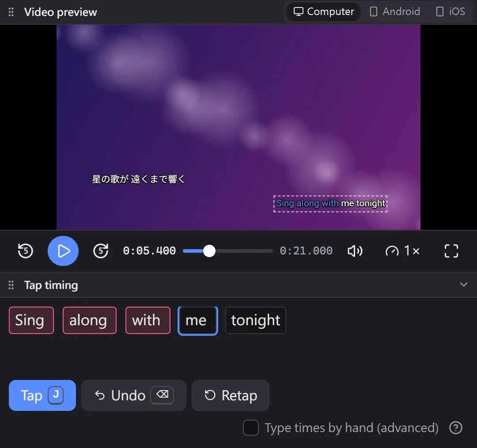477x448 pixels.
Task: Skip forward 5 seconds
Action: (101, 251)
